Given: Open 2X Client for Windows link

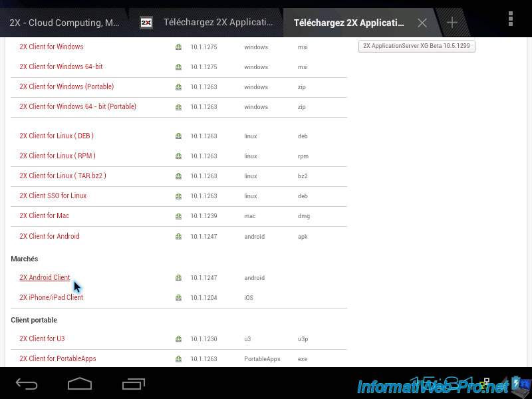Looking at the screenshot, I should [x=51, y=47].
